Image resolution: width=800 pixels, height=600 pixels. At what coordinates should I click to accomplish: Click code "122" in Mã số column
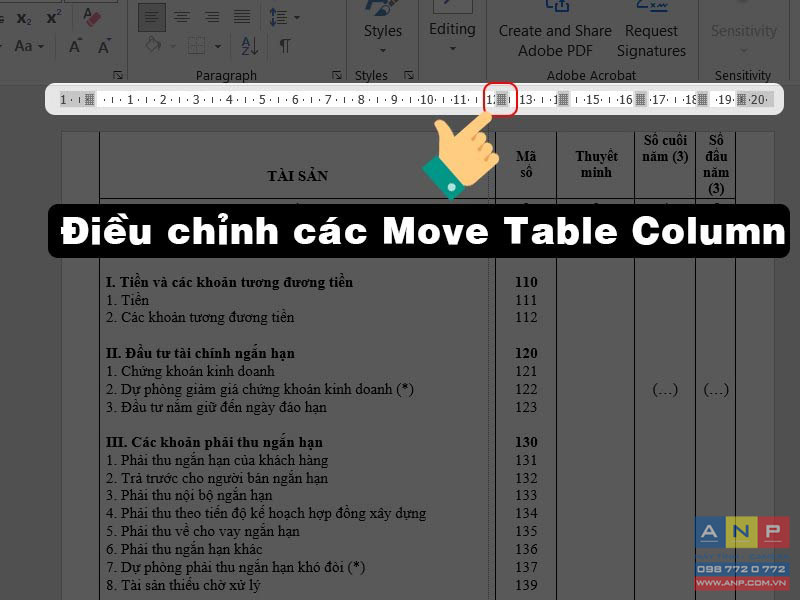pyautogui.click(x=526, y=389)
